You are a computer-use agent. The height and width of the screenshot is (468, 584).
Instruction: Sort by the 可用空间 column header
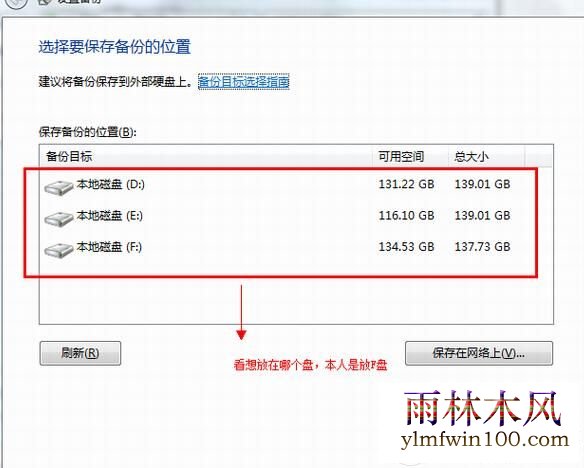point(410,156)
